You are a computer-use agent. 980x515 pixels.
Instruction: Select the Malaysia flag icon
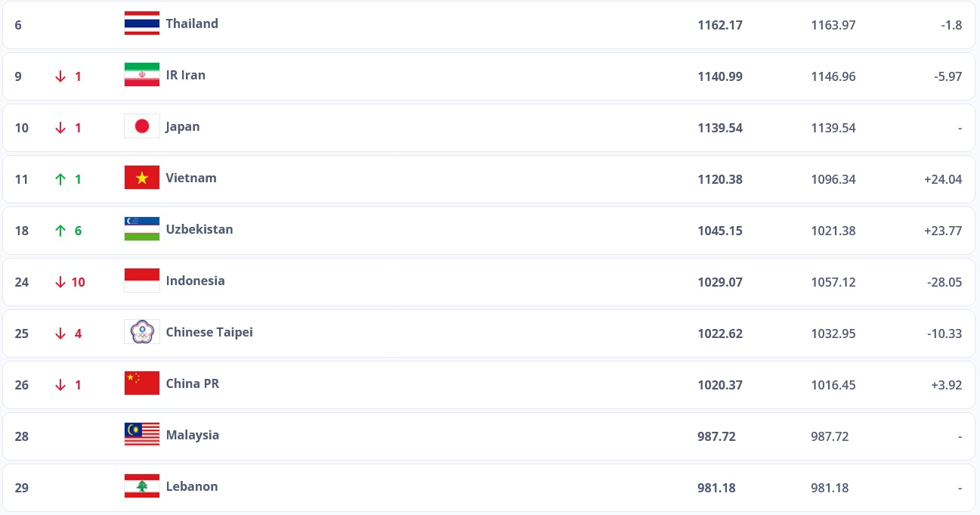click(x=141, y=435)
